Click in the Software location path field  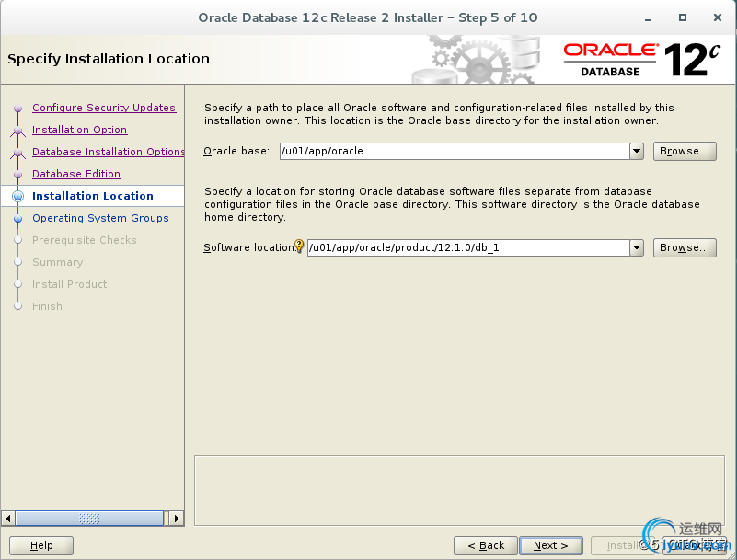(468, 247)
